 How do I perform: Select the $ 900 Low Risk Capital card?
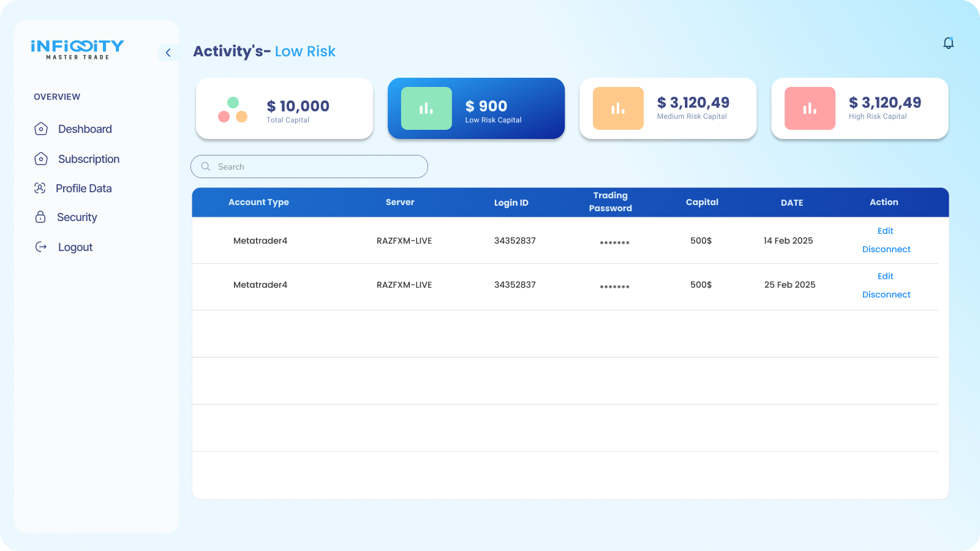point(476,108)
